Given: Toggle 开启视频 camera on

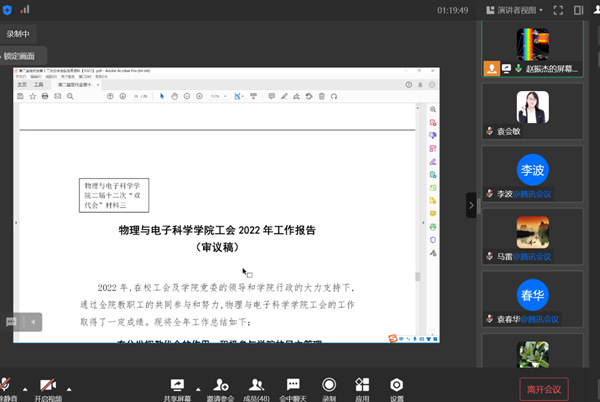Looking at the screenshot, I should [46, 384].
